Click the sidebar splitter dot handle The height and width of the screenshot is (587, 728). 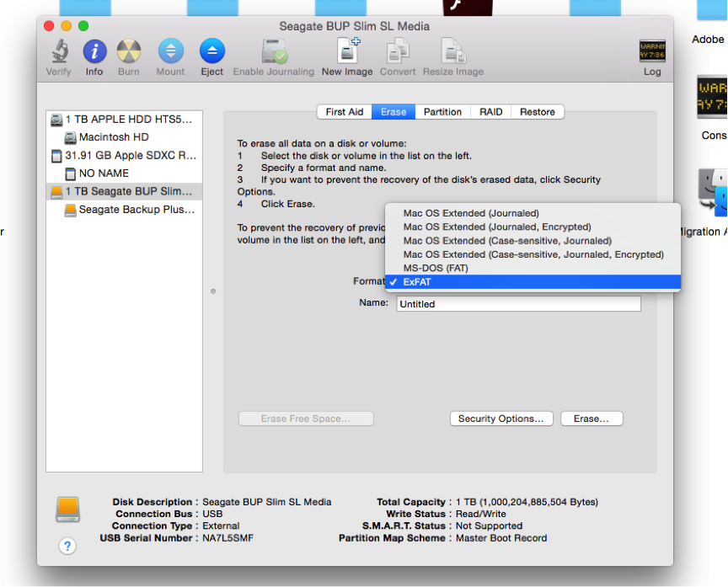click(x=213, y=291)
